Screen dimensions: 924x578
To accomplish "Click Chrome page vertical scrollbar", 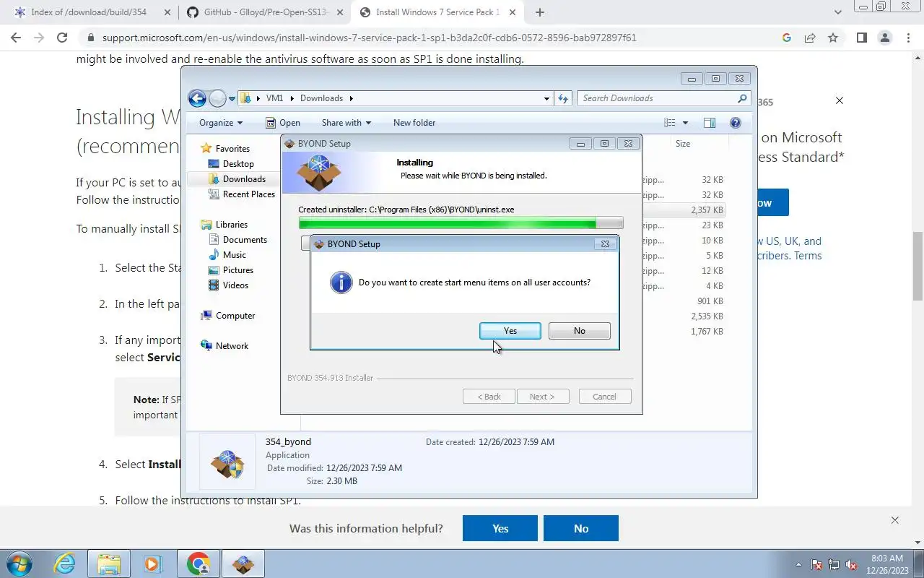I will 918,266.
